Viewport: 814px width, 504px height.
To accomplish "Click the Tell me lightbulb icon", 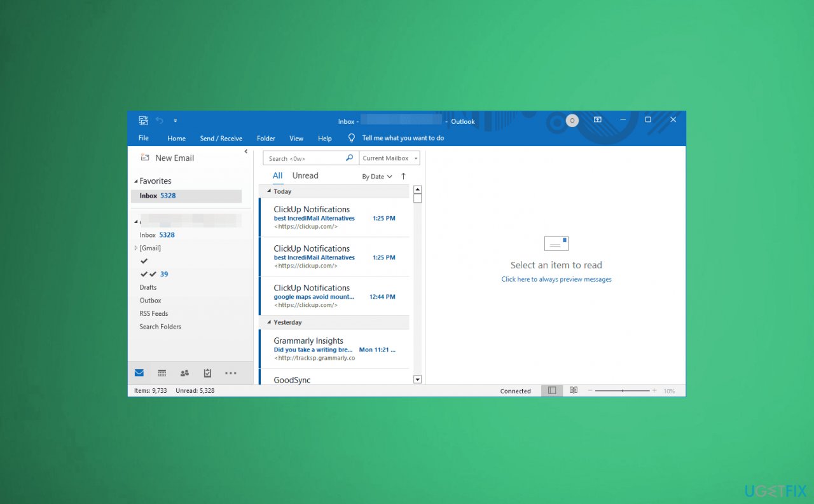I will tap(351, 138).
